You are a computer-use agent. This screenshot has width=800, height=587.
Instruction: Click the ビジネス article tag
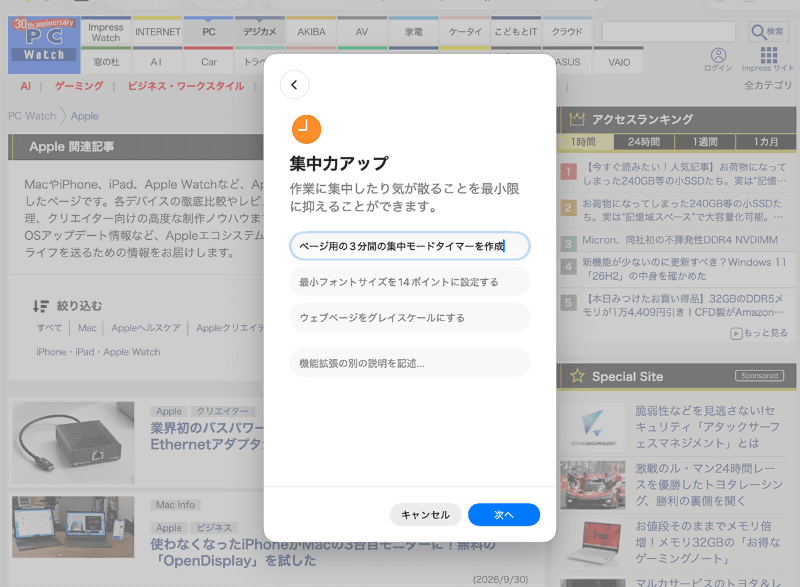coord(214,527)
